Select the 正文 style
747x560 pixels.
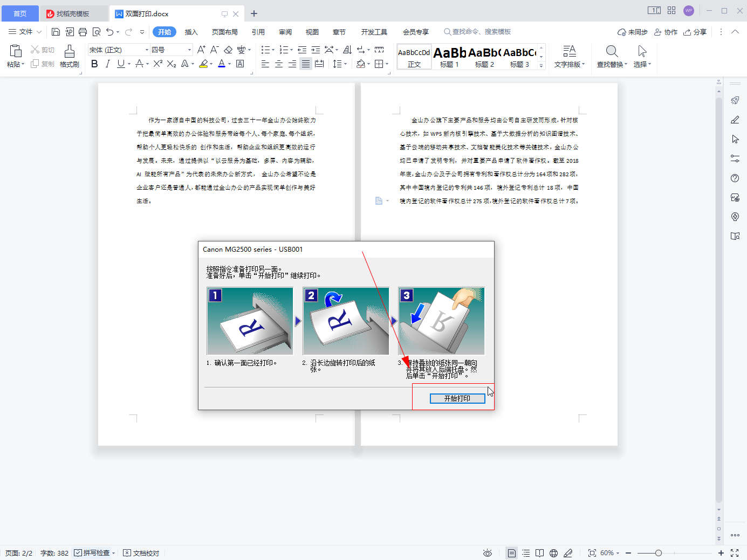(x=414, y=57)
